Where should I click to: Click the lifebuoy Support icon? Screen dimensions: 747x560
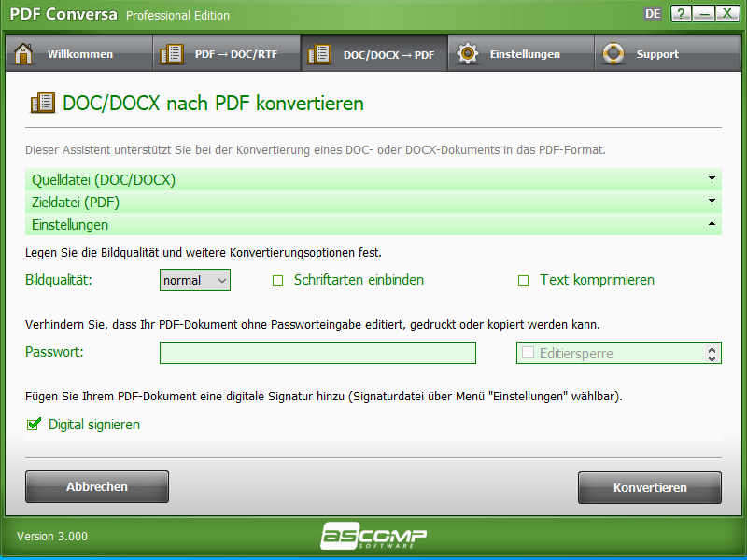click(x=613, y=54)
